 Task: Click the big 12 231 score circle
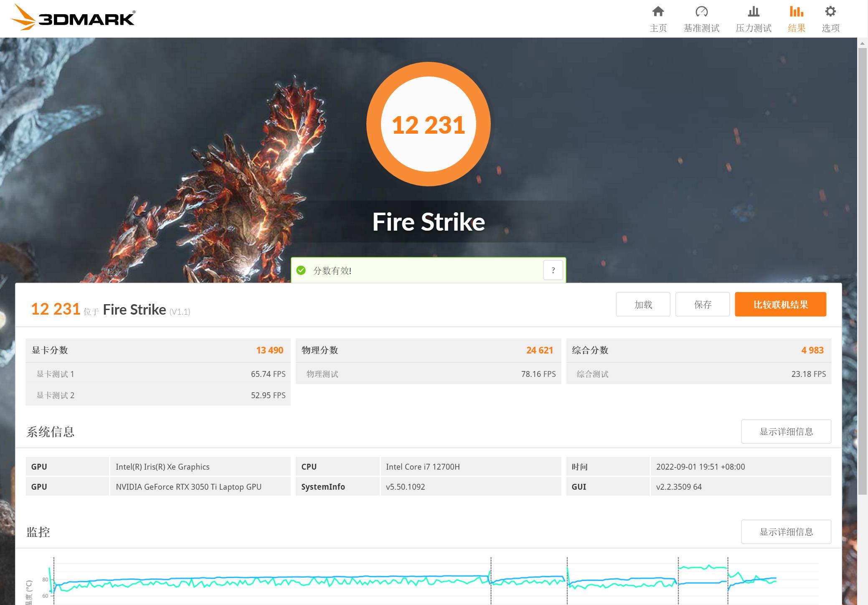pos(429,124)
